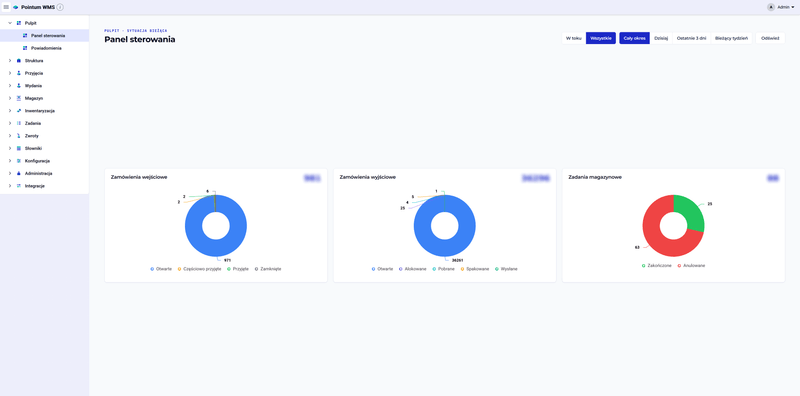Open the Magazyn menu item
This screenshot has width=800, height=396.
click(x=44, y=98)
